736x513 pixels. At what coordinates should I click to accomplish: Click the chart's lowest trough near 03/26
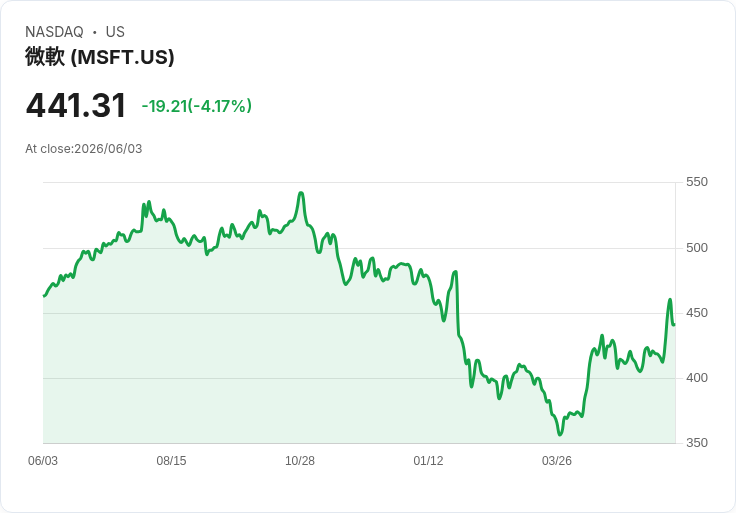tap(560, 434)
